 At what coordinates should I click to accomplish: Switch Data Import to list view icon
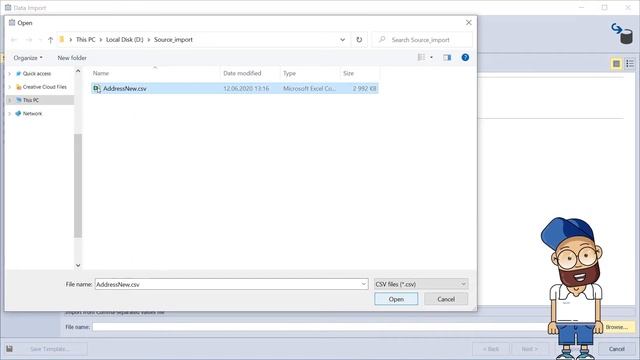tap(630, 64)
